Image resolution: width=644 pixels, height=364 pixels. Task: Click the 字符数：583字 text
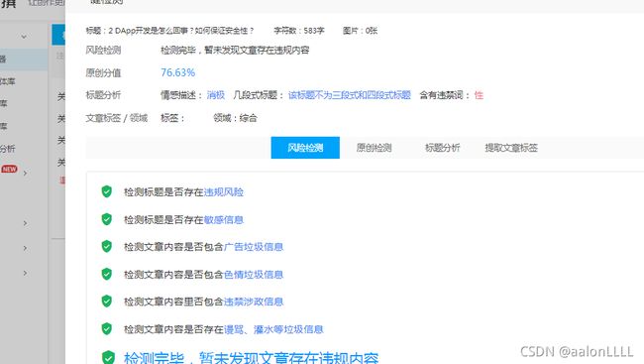pos(299,31)
